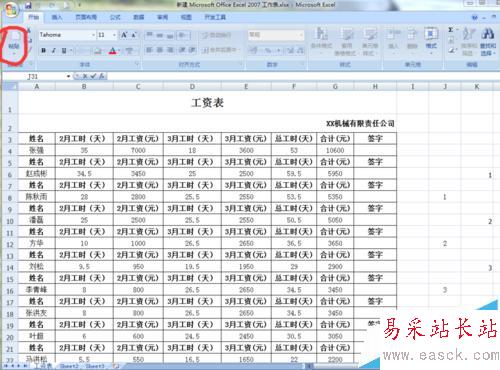
Task: Apply the cell fill color bucket
Action: tap(97, 51)
